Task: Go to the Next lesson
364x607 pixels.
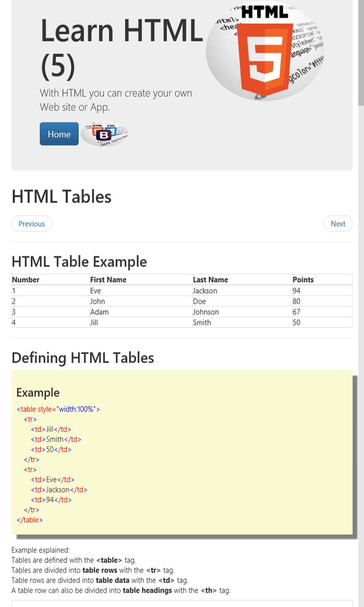Action: (338, 224)
